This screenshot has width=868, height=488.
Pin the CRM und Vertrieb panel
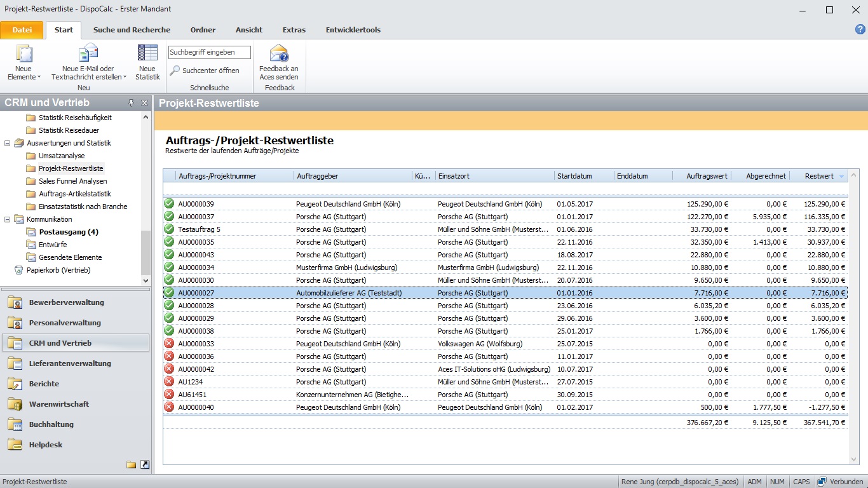132,103
